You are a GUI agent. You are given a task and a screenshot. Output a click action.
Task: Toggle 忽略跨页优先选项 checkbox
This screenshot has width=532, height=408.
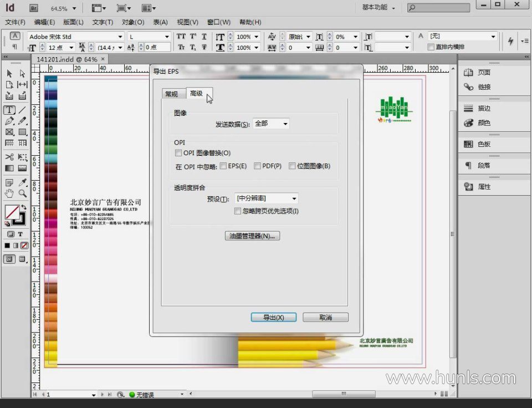pos(238,211)
